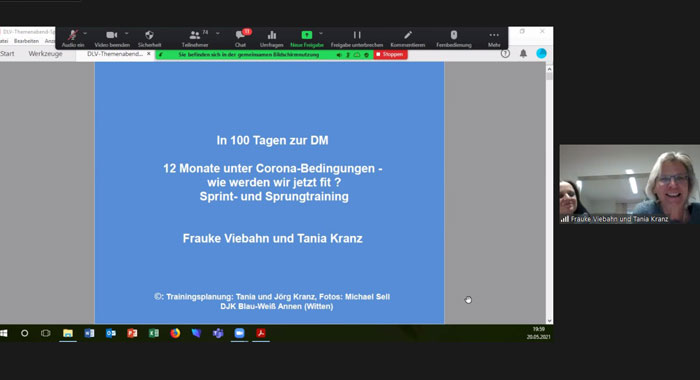Click the notification bell icon
The width and height of the screenshot is (700, 380).
click(523, 54)
